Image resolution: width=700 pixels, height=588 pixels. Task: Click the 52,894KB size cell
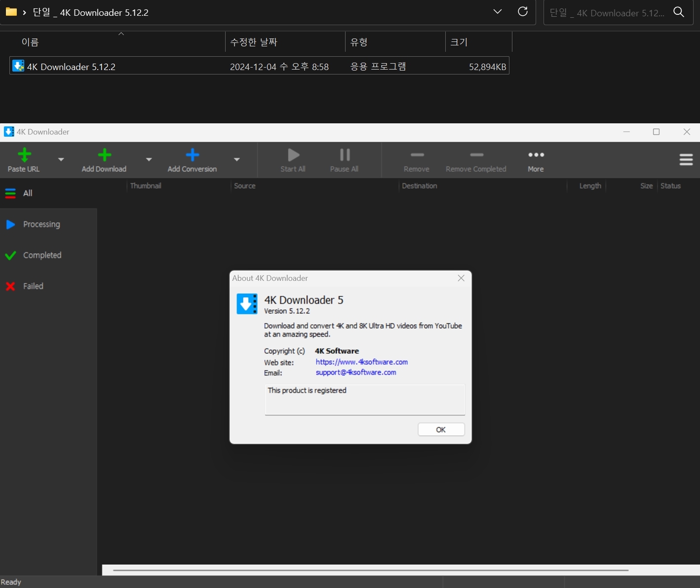tap(488, 67)
